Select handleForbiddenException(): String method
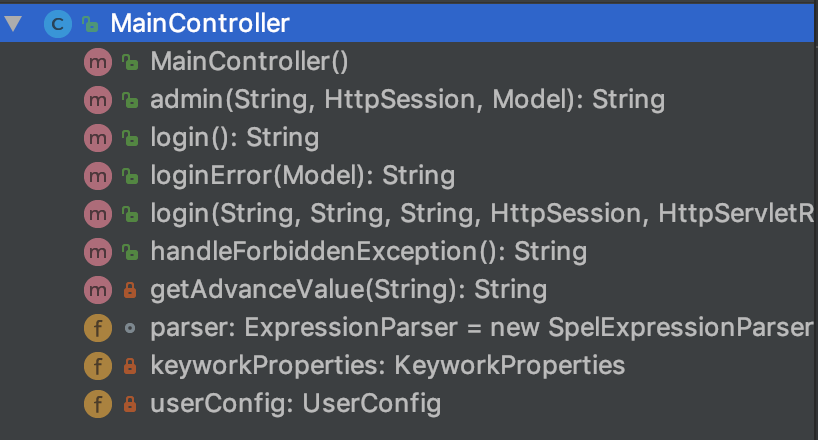Image resolution: width=818 pixels, height=440 pixels. tap(368, 252)
